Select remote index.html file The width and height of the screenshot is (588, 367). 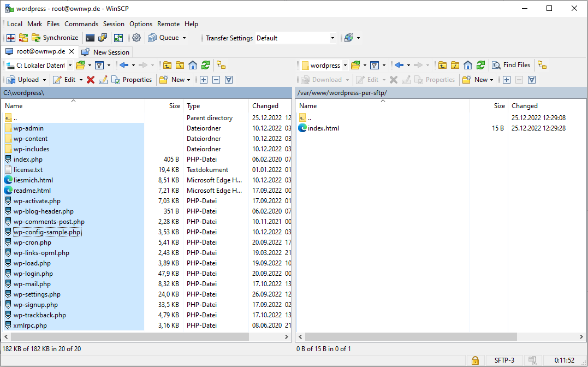323,128
